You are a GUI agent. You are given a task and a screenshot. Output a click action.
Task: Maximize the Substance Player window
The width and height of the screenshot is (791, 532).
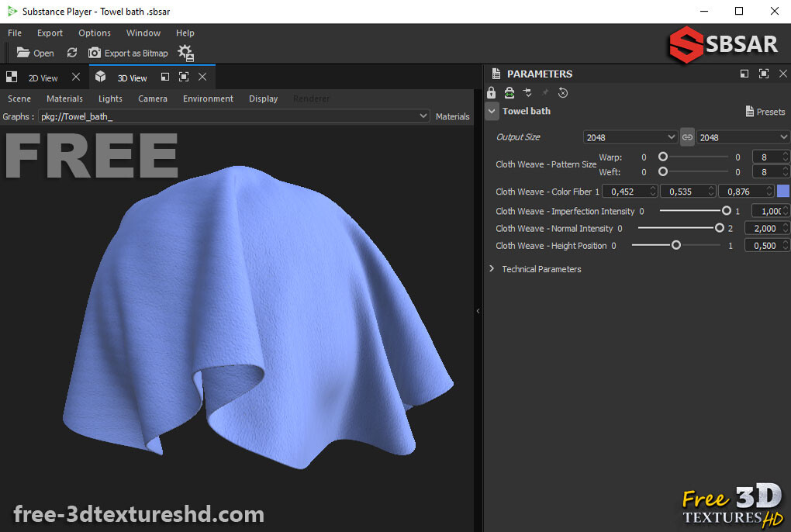(739, 11)
